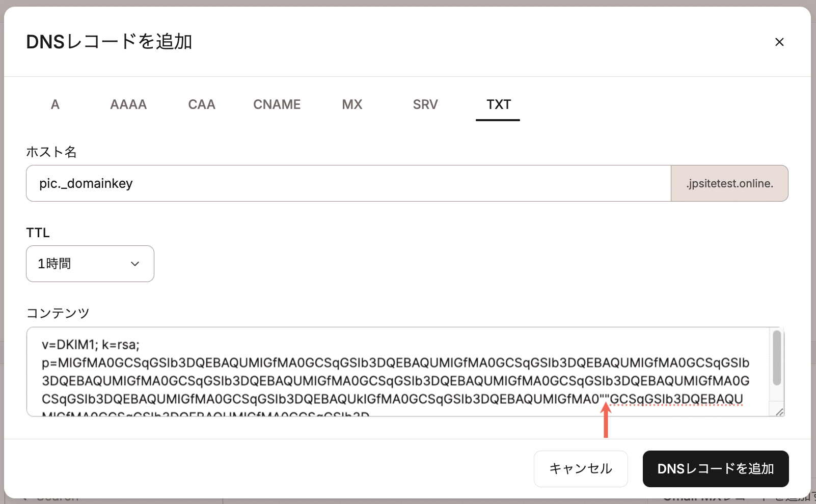Open the TTL dropdown showing 1時間
Viewport: 816px width, 504px height.
click(x=90, y=264)
